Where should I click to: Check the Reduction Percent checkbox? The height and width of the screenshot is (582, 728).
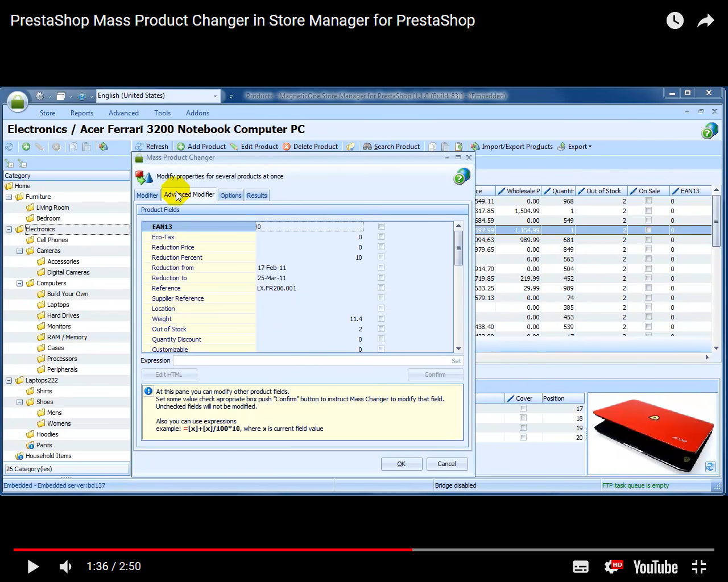(x=381, y=257)
